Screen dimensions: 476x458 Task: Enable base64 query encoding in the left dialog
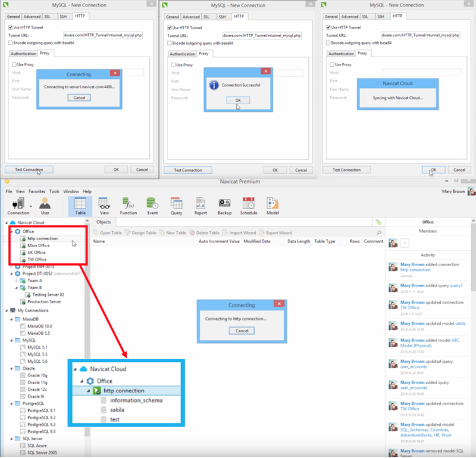[10, 43]
